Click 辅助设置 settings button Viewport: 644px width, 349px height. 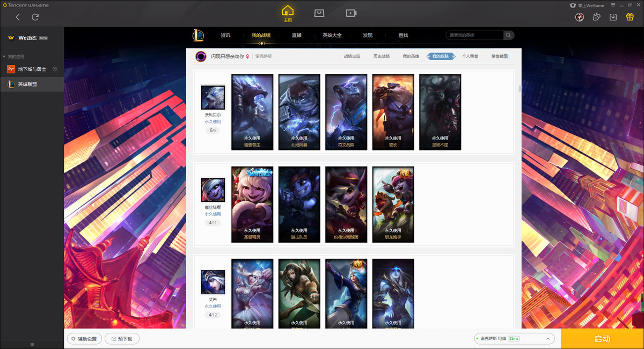pyautogui.click(x=84, y=339)
